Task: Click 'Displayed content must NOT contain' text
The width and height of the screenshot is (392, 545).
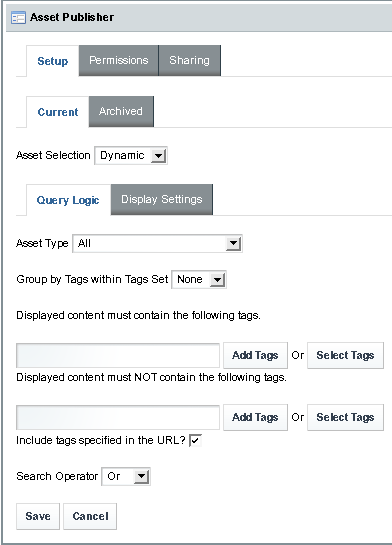Action: (152, 377)
